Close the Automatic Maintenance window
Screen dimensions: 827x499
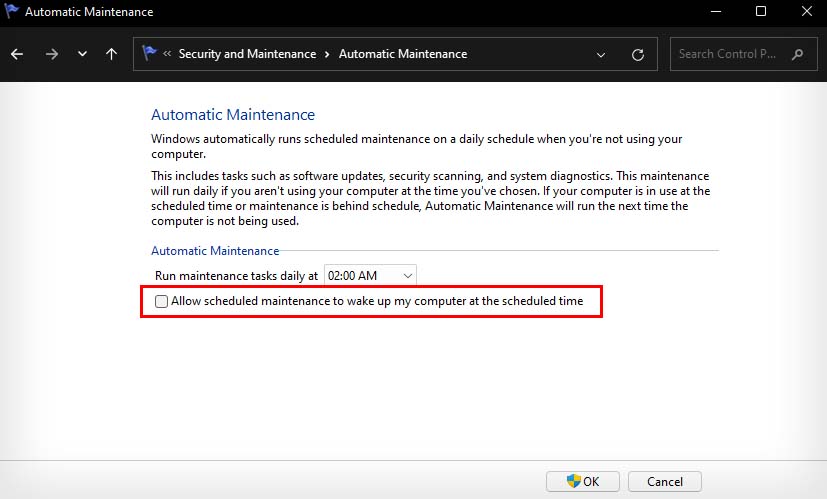click(x=806, y=11)
